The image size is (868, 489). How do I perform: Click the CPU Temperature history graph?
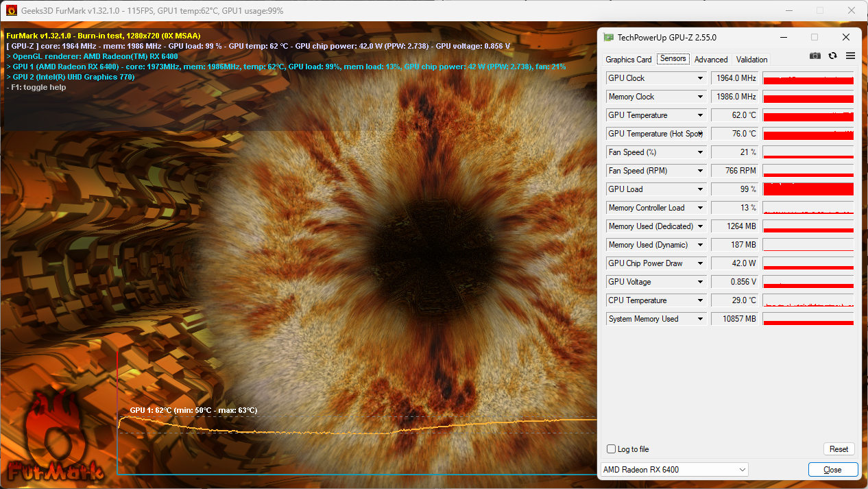(808, 300)
